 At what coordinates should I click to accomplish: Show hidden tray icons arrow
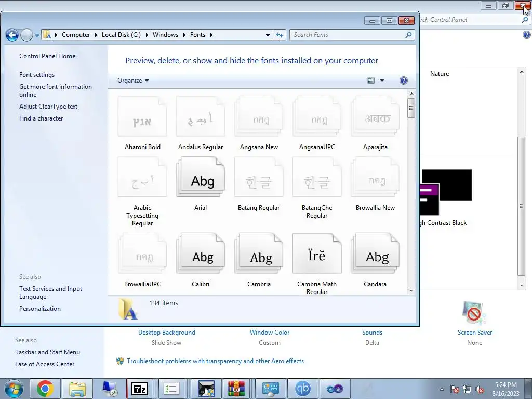pos(442,389)
